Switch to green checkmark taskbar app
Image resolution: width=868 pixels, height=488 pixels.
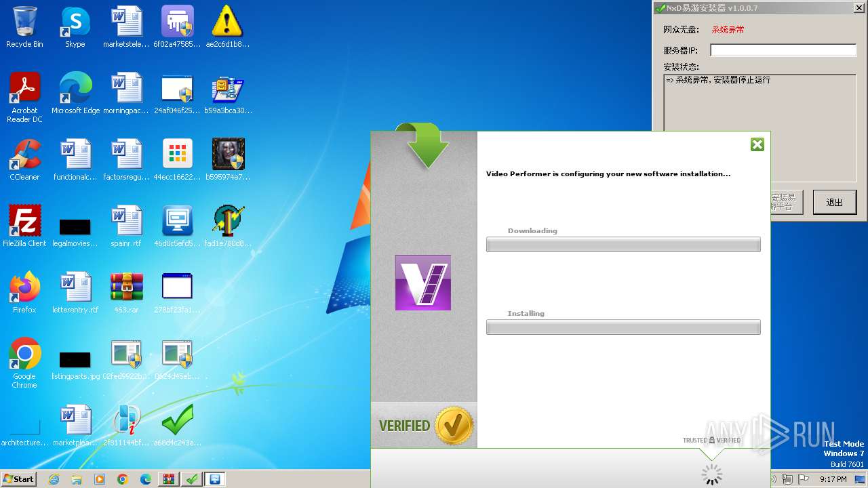click(x=192, y=479)
